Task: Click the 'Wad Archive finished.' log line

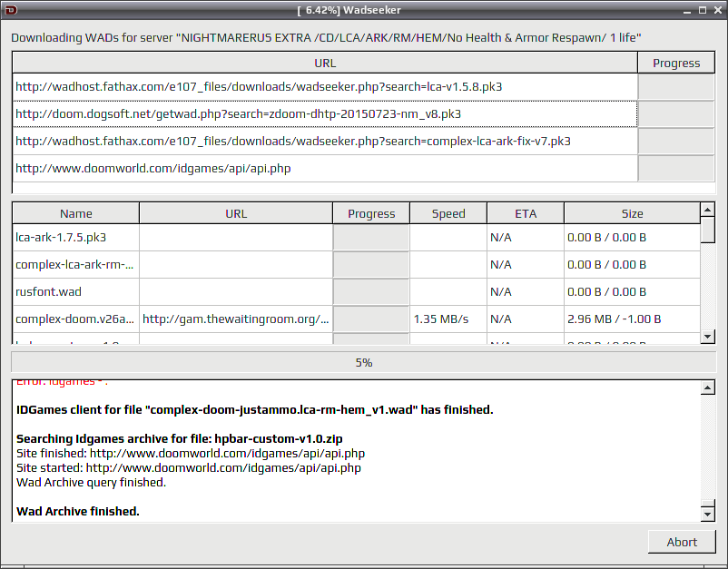Action: pyautogui.click(x=77, y=511)
